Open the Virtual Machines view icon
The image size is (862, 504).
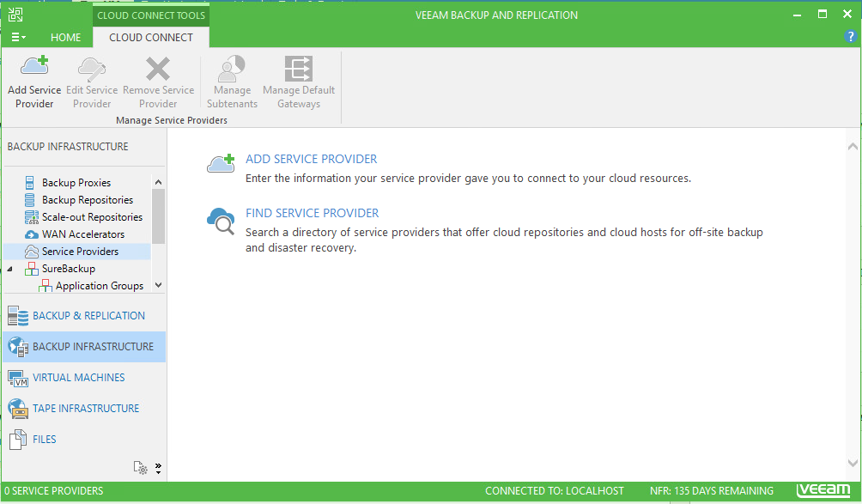[18, 378]
